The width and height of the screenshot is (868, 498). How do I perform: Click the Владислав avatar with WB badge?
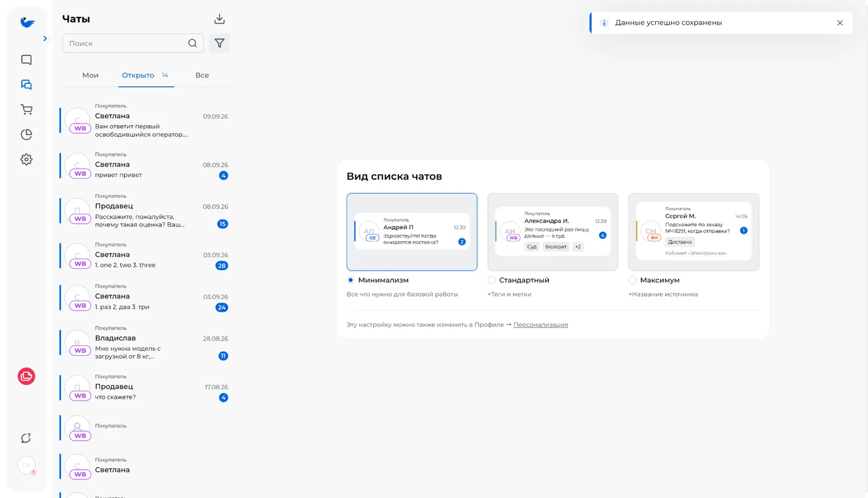pos(78,343)
